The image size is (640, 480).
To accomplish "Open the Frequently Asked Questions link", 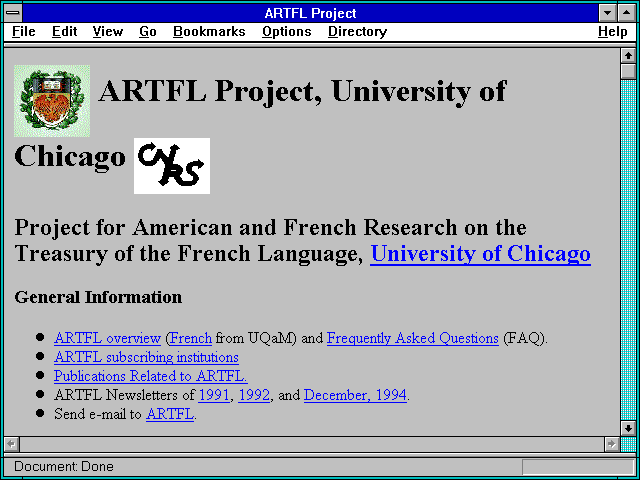I will pos(413,338).
